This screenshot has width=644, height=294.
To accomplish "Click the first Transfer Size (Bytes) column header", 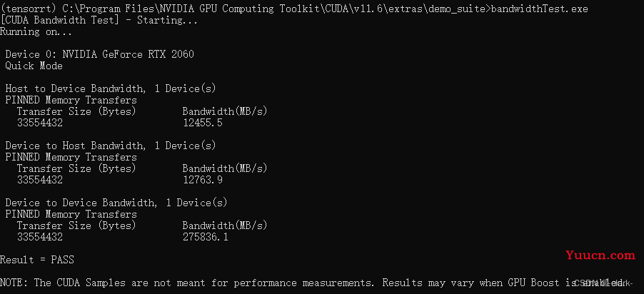I will click(76, 112).
